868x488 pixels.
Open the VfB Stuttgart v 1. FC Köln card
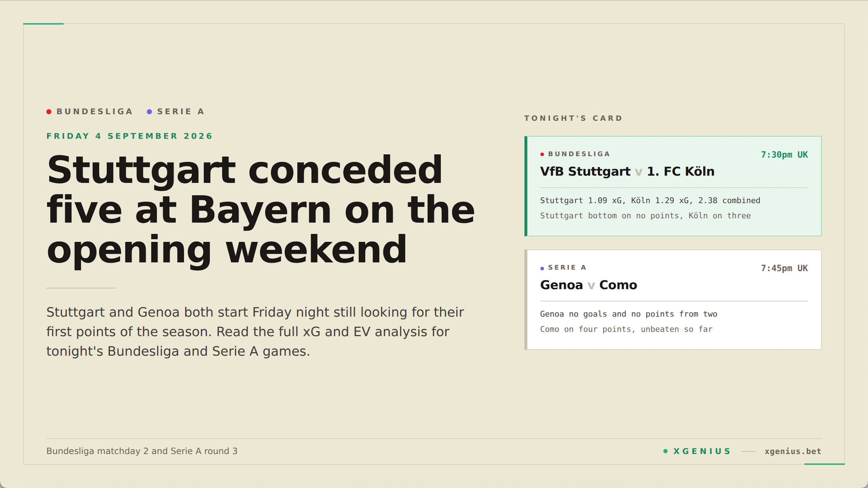coord(673,186)
